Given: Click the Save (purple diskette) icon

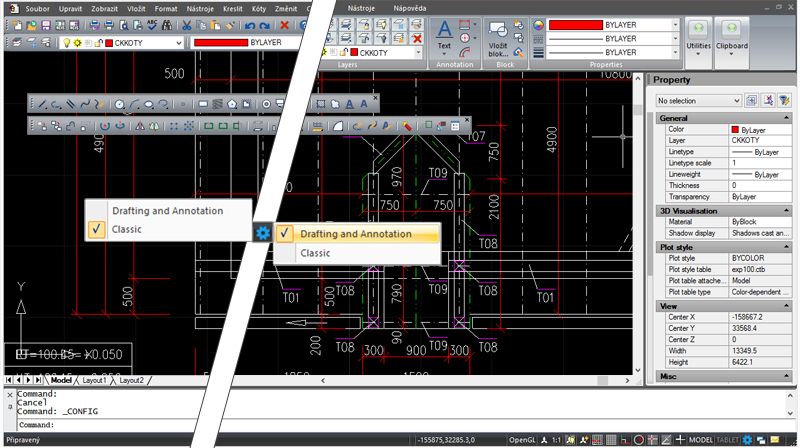Looking at the screenshot, I should pyautogui.click(x=46, y=25).
